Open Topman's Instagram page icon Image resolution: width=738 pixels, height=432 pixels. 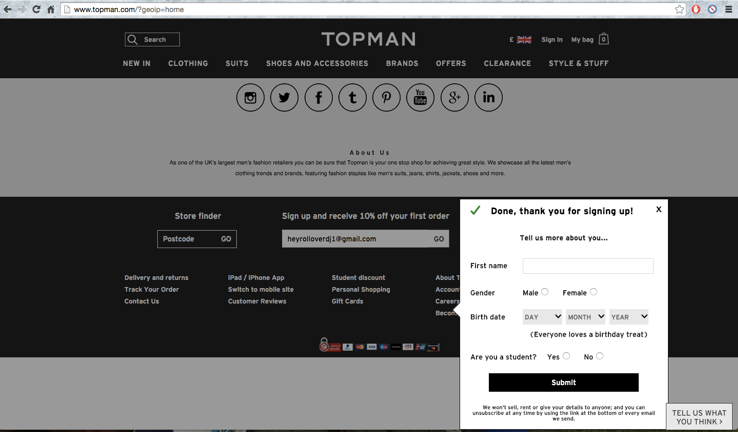(x=250, y=97)
